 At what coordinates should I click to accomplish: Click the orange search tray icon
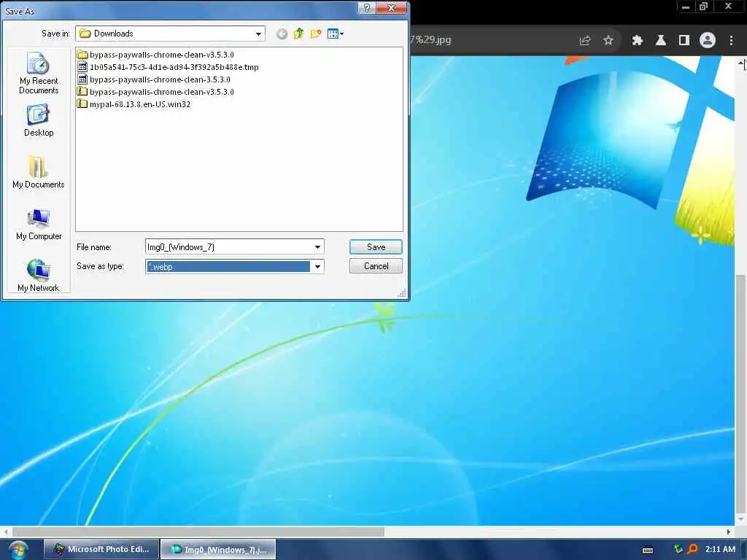pyautogui.click(x=693, y=549)
